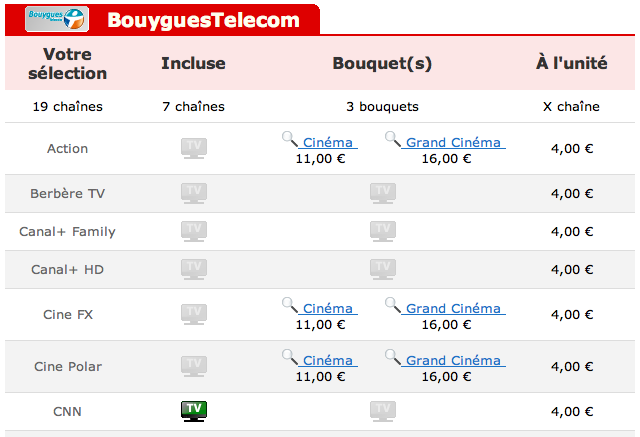Click grey Bouquet TV icon in CNN row
This screenshot has width=640, height=437.
(383, 411)
